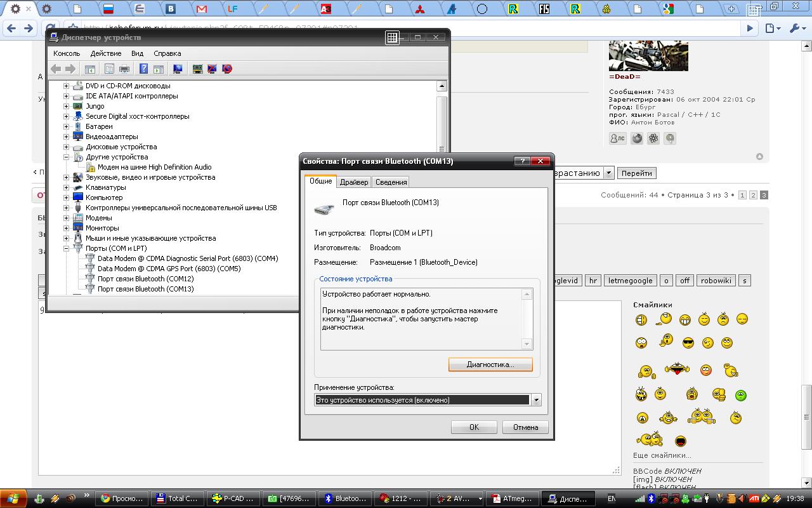Click Scan for hardware changes toolbar icon
The height and width of the screenshot is (508, 812).
[x=178, y=69]
